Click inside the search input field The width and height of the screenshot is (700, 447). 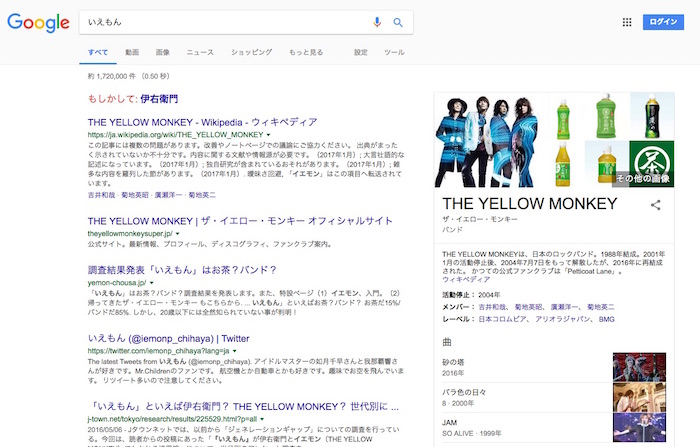[x=220, y=22]
